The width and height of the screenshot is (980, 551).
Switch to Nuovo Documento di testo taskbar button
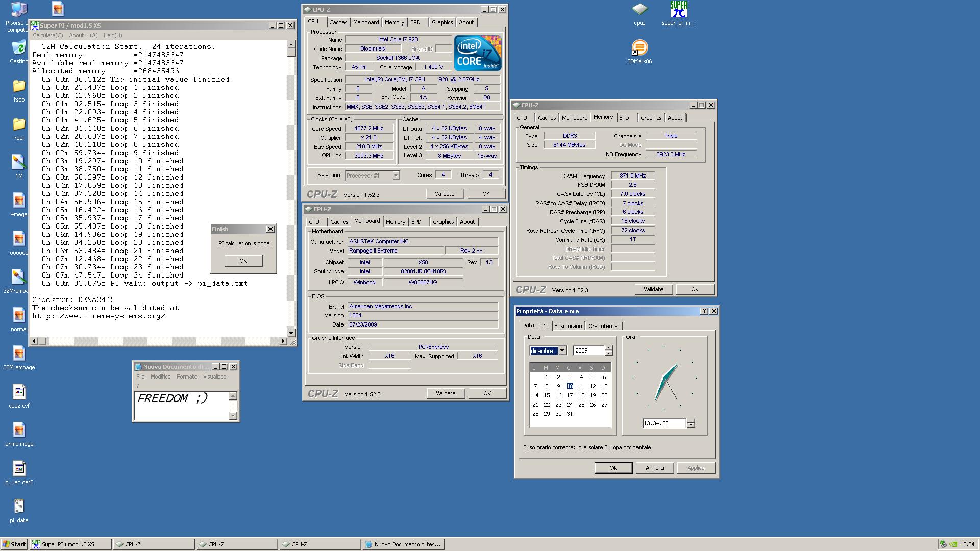pos(404,544)
